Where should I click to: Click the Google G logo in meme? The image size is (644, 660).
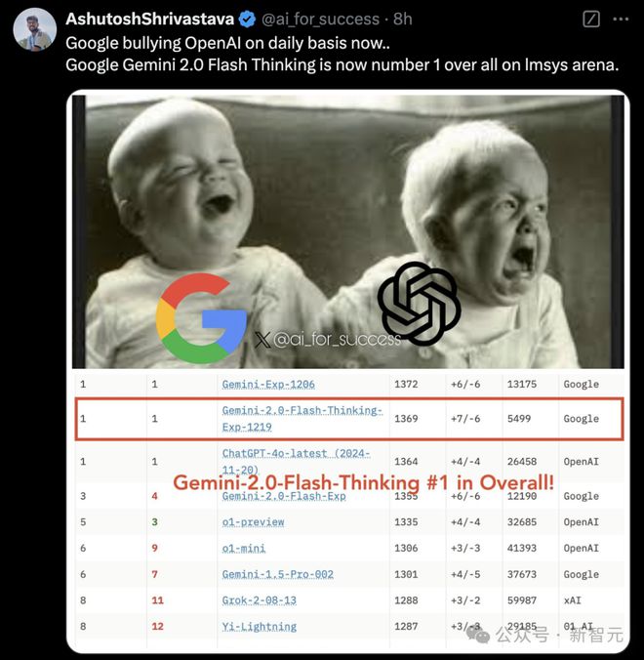tap(201, 317)
